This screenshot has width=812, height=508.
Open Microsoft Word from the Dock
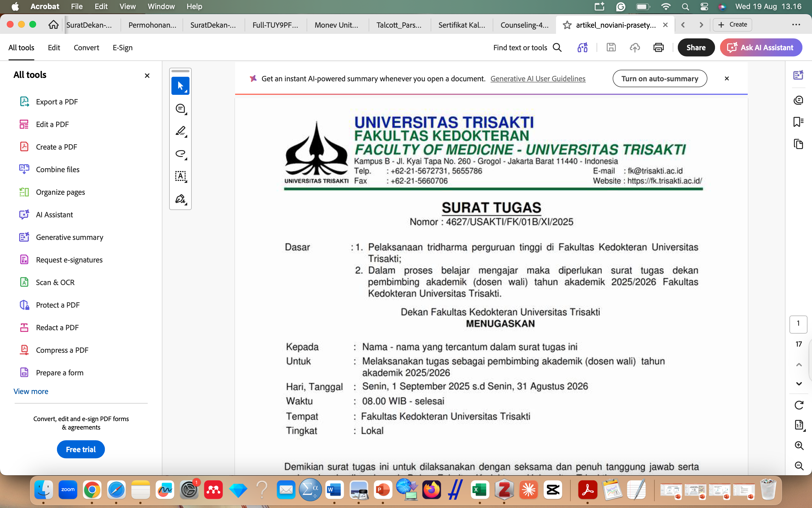click(x=335, y=490)
